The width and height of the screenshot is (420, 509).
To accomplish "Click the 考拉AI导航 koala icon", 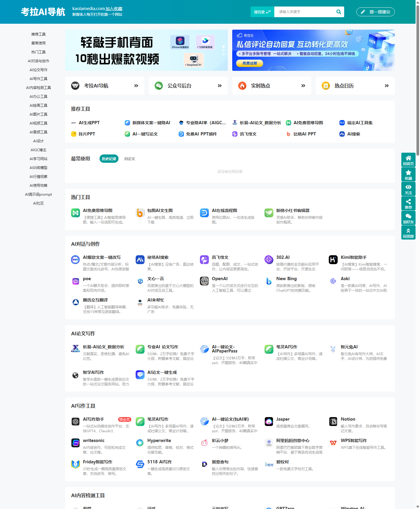I will pyautogui.click(x=75, y=86).
